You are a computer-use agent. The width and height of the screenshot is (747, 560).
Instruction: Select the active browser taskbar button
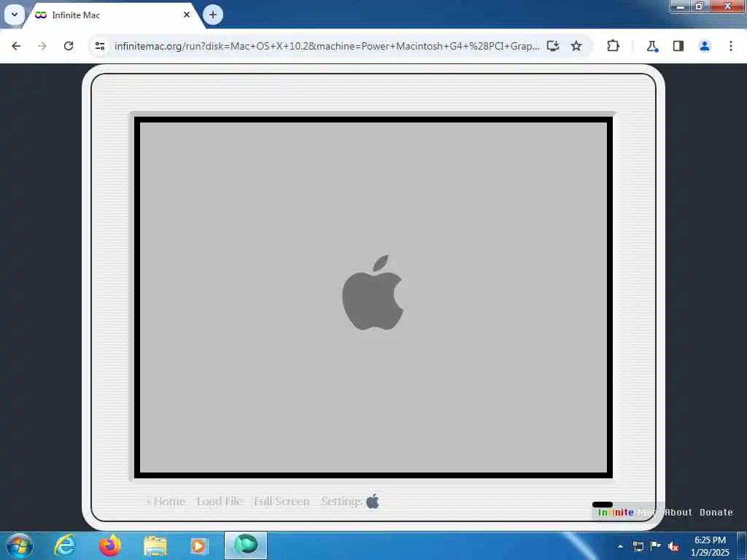[245, 545]
